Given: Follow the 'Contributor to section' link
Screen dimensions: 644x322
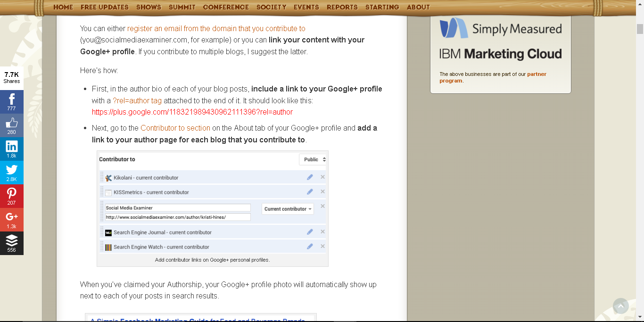Looking at the screenshot, I should [175, 128].
